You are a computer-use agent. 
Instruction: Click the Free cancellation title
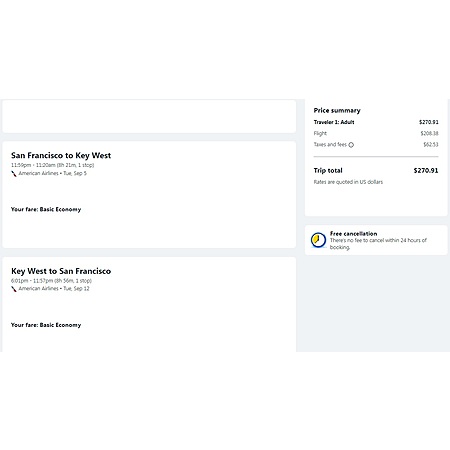354,233
